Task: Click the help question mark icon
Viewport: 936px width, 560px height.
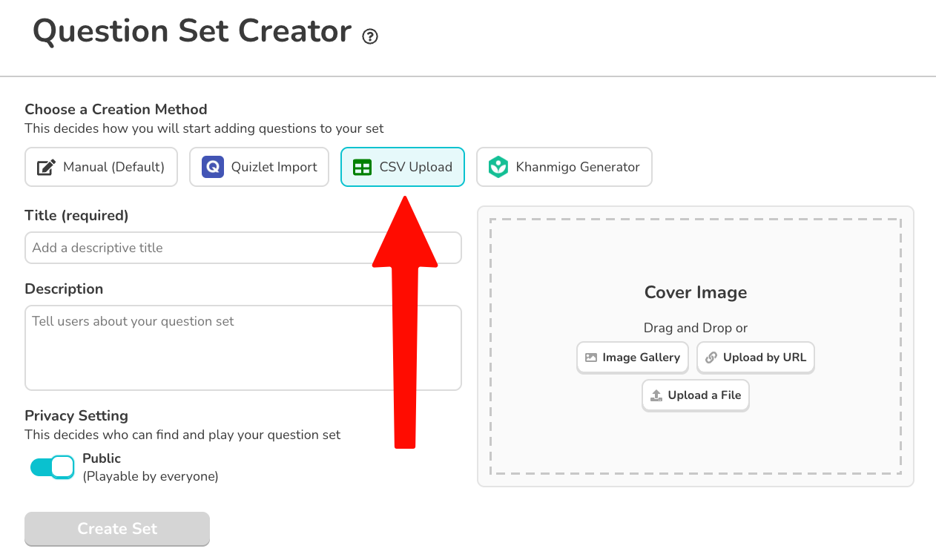Action: [370, 36]
